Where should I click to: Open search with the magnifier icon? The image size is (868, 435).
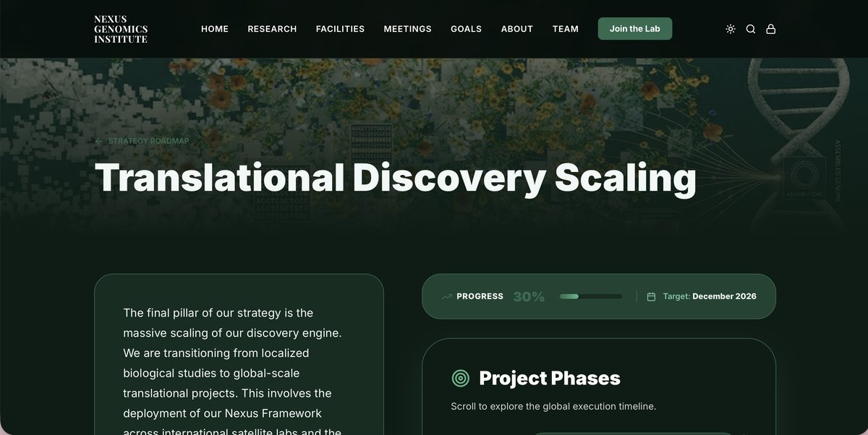point(751,29)
